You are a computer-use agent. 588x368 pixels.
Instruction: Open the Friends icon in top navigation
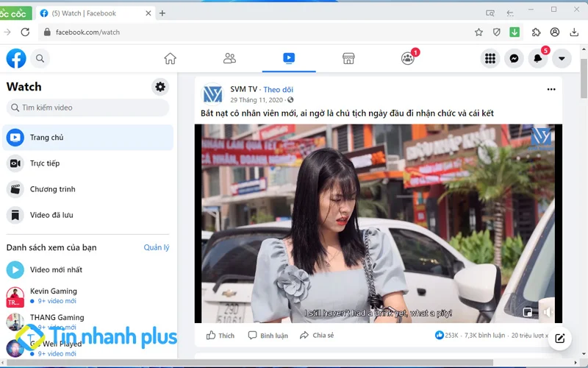click(229, 58)
